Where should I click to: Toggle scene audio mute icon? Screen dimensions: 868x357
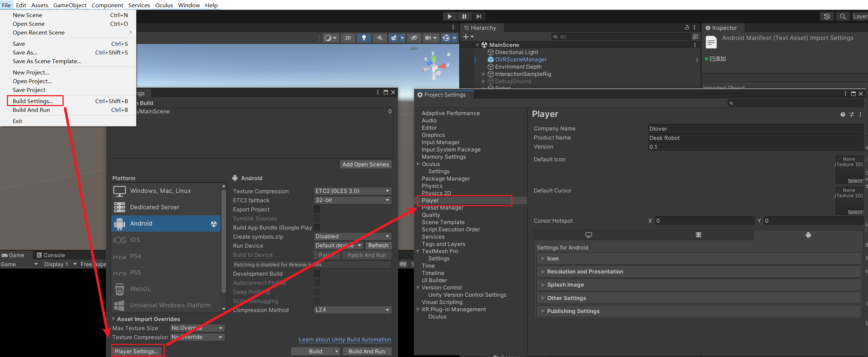point(380,38)
